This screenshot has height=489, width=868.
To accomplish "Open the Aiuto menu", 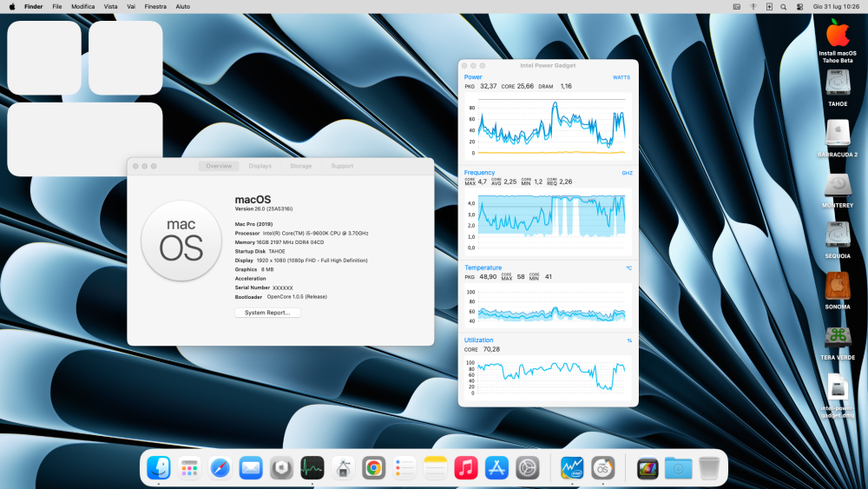I will tap(182, 7).
